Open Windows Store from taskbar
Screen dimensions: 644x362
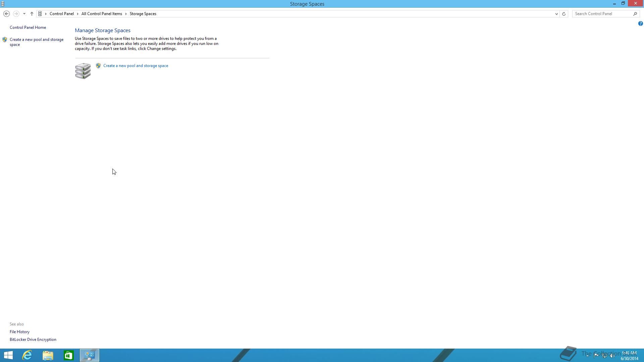69,355
